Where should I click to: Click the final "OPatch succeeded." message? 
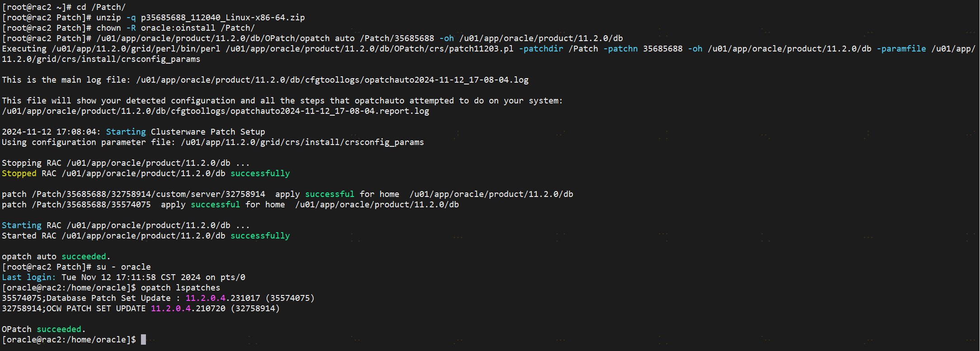click(x=43, y=329)
